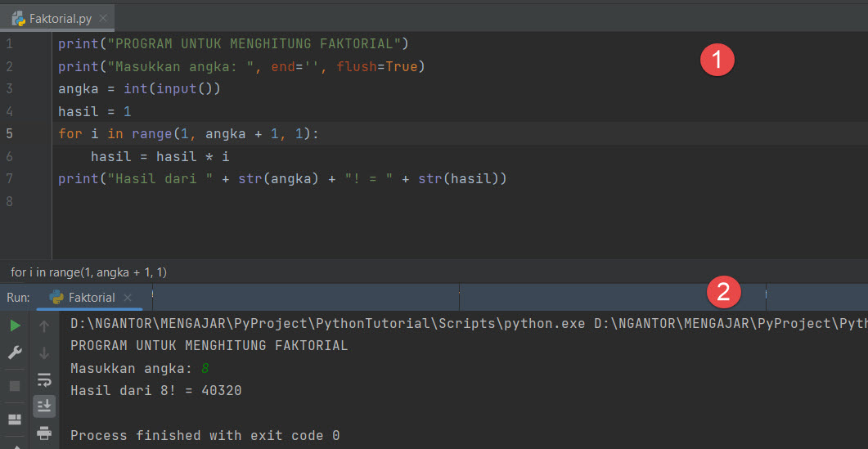Click the Print console output icon
Viewport: 868px width, 449px height.
point(44,432)
